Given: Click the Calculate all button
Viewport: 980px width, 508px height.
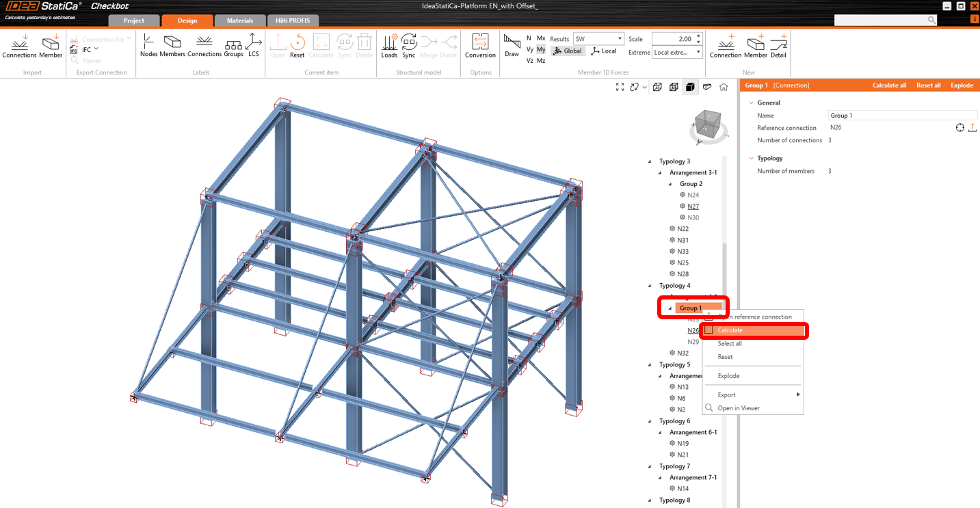Looking at the screenshot, I should click(x=889, y=85).
